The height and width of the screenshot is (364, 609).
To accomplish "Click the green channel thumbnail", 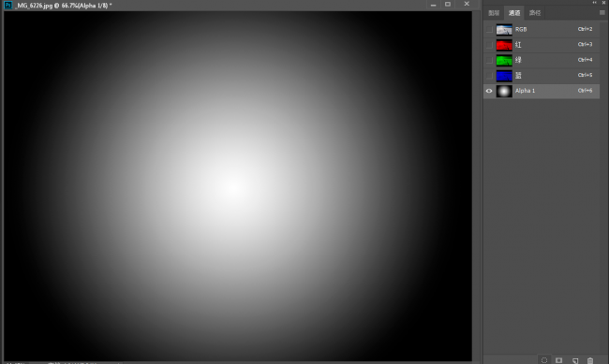I will [504, 60].
